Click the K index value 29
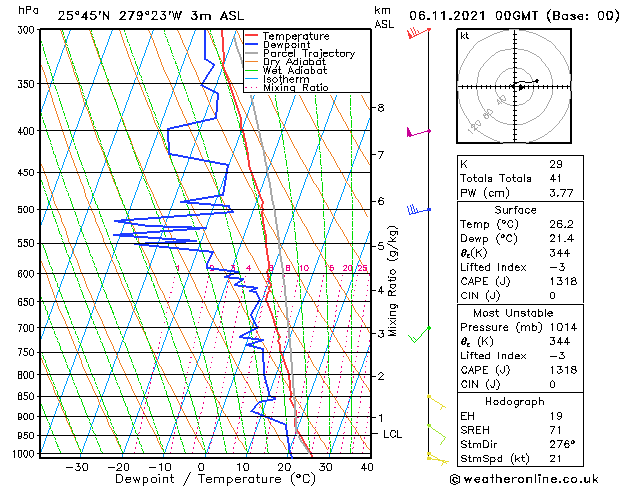Screen dimensions: 629x486 pos(556,164)
